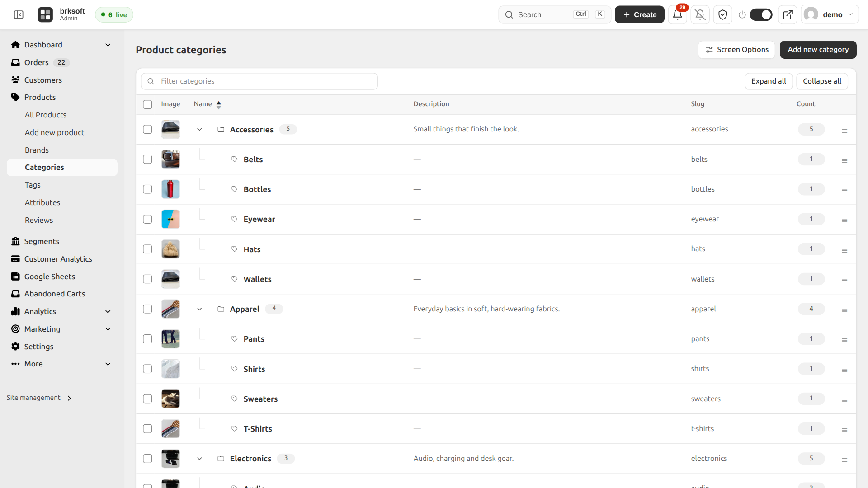Open external site link icon
Image resolution: width=868 pixels, height=488 pixels.
coord(788,14)
